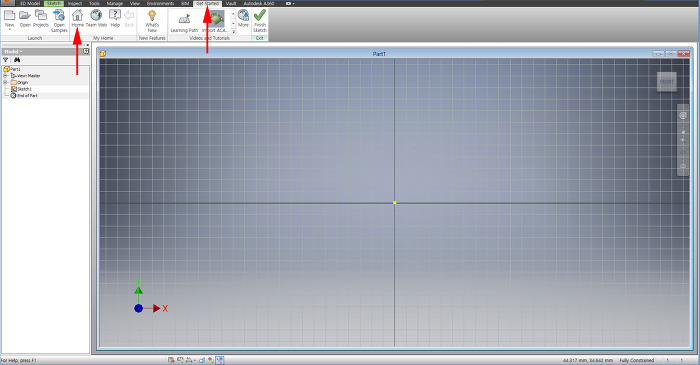The width and height of the screenshot is (700, 365).
Task: Click the Videos and Tutorials panel label
Action: tap(209, 38)
